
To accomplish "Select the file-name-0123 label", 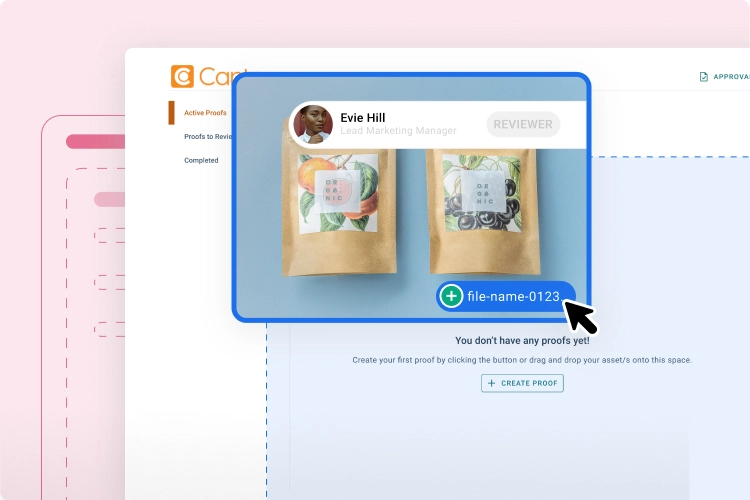I will click(513, 297).
